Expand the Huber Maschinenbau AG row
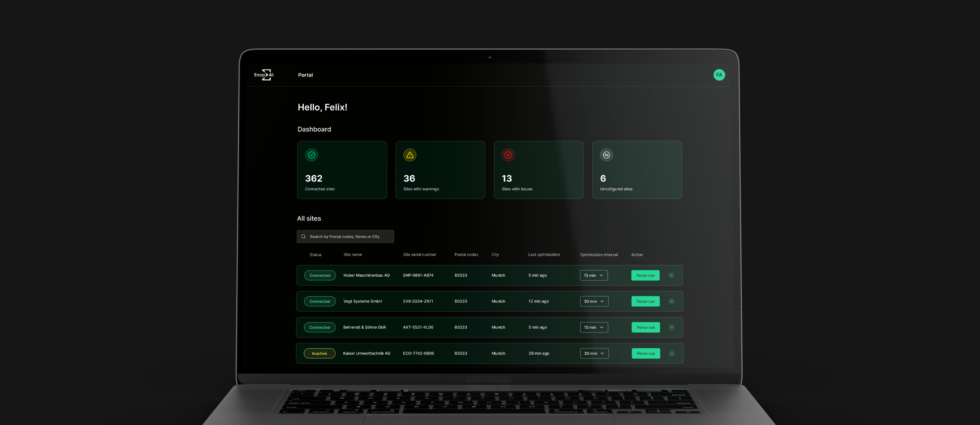980x425 pixels. point(671,275)
